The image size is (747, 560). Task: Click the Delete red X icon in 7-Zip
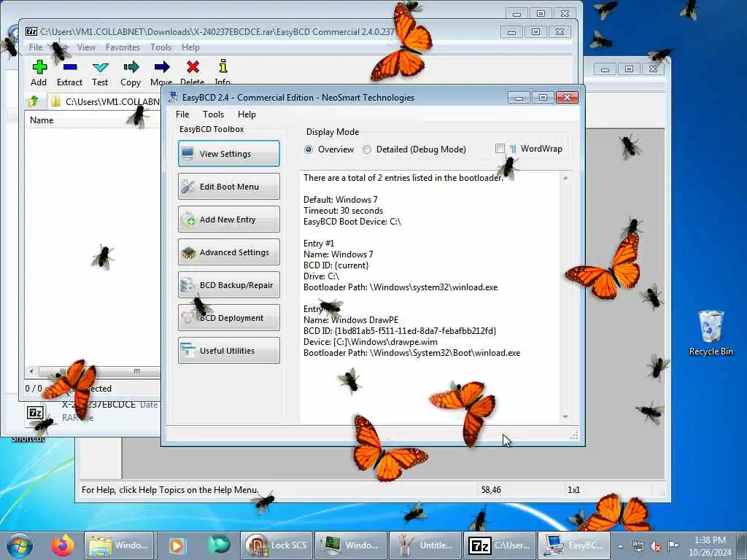193,67
